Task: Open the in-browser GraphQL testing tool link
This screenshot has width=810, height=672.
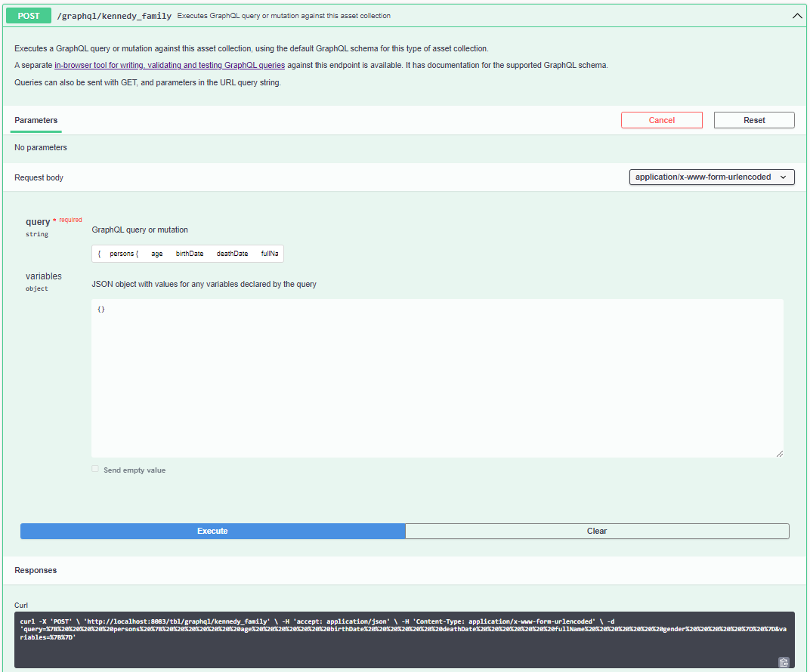Action: pos(170,65)
